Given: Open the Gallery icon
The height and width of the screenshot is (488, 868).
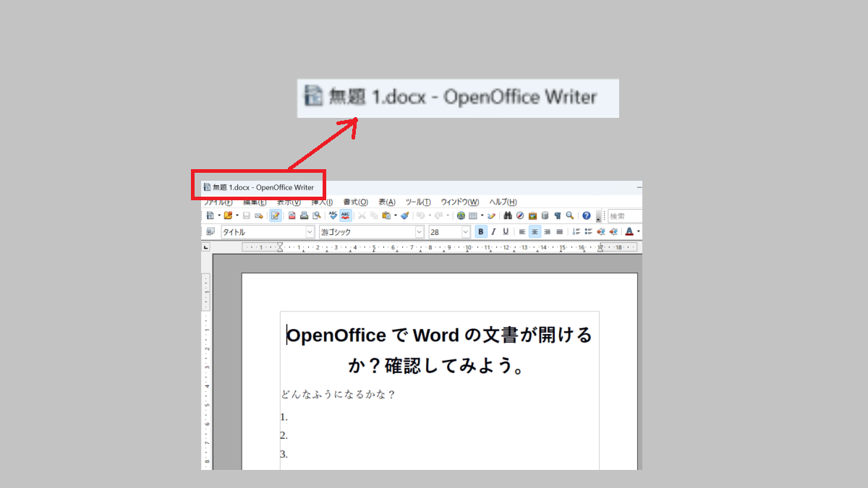Looking at the screenshot, I should pos(532,215).
